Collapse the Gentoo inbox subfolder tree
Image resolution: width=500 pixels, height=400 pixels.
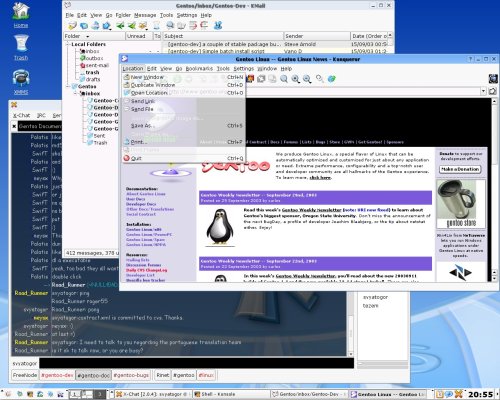tap(75, 93)
